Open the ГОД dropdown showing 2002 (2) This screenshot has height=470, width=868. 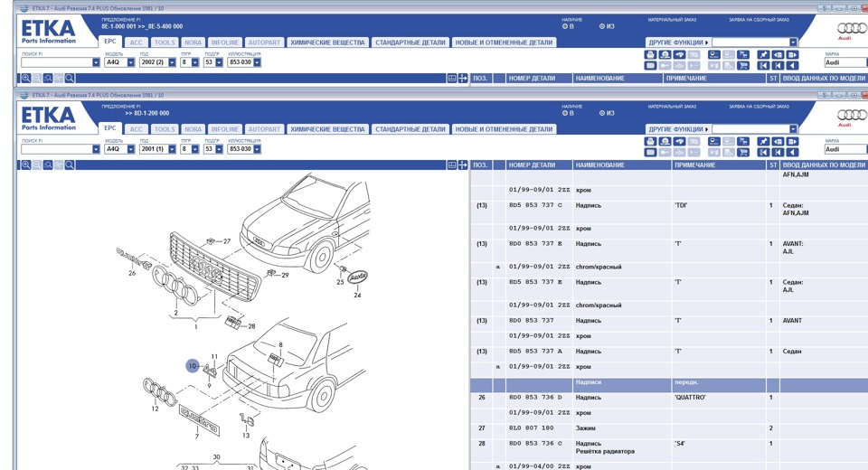click(172, 62)
